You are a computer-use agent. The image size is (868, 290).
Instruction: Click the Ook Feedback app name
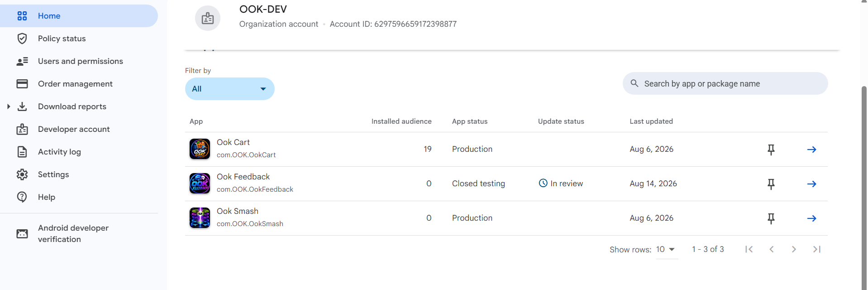point(243,177)
